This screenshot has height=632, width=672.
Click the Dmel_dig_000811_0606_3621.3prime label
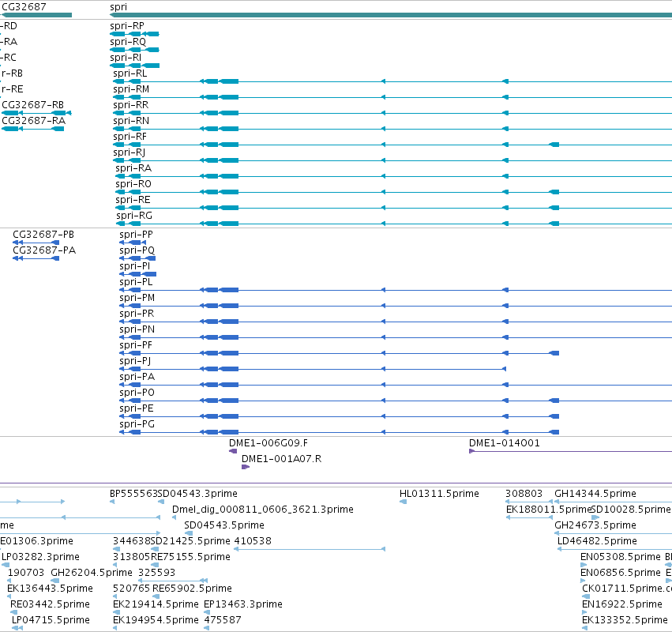(x=263, y=510)
